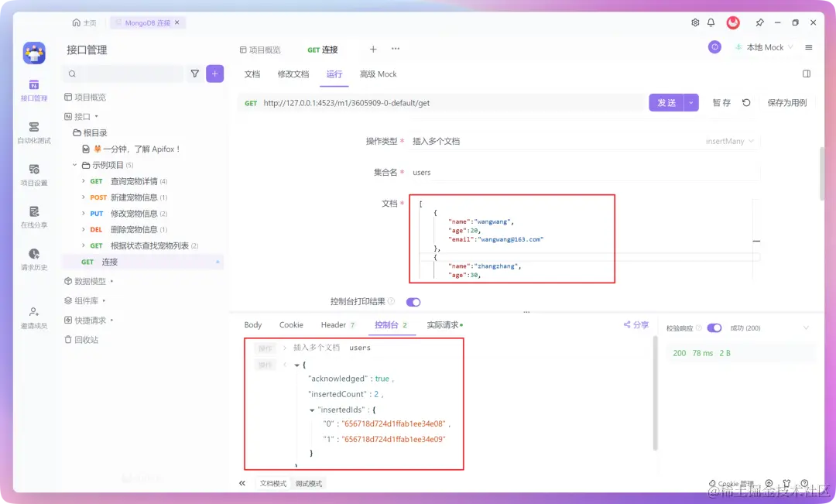Image resolution: width=836 pixels, height=504 pixels.
Task: Click the sidebar search box
Action: [124, 74]
